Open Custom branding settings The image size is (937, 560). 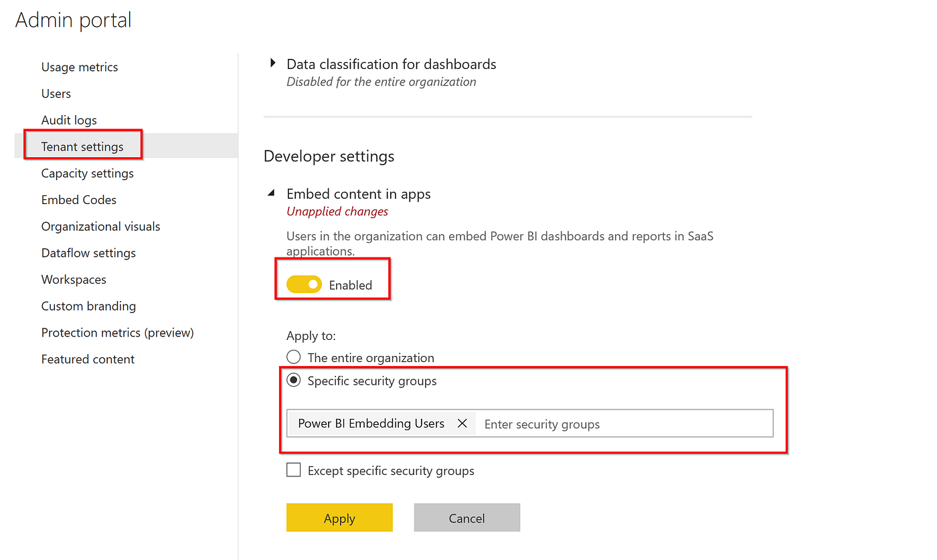[88, 306]
